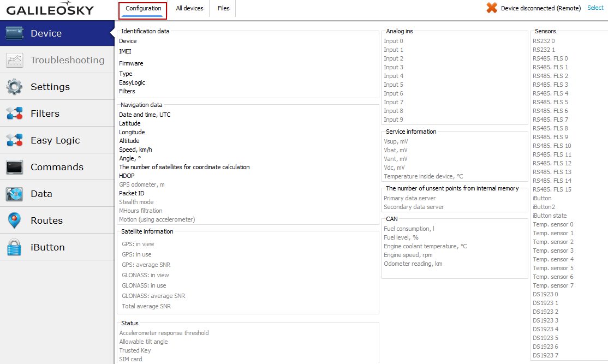Click the red disconnected status icon

coord(492,8)
